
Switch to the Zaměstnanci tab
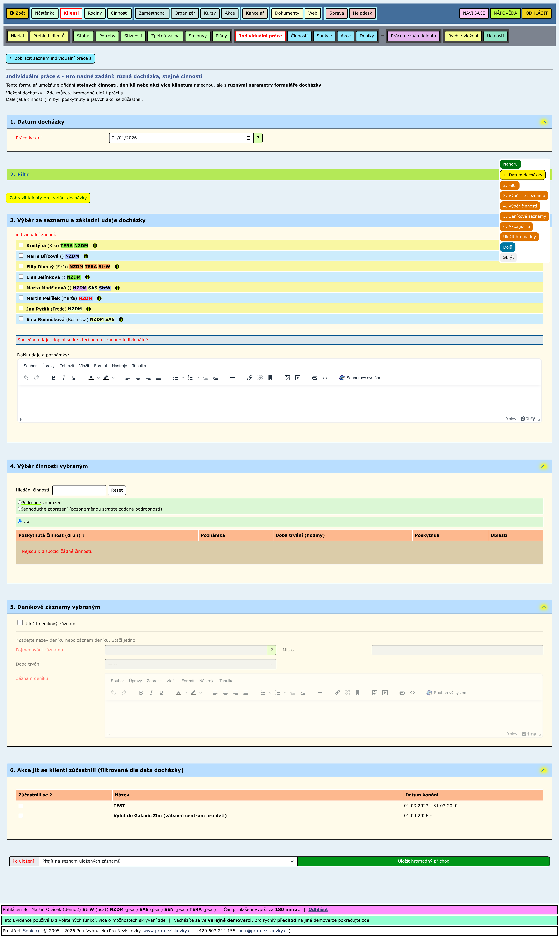coord(152,13)
